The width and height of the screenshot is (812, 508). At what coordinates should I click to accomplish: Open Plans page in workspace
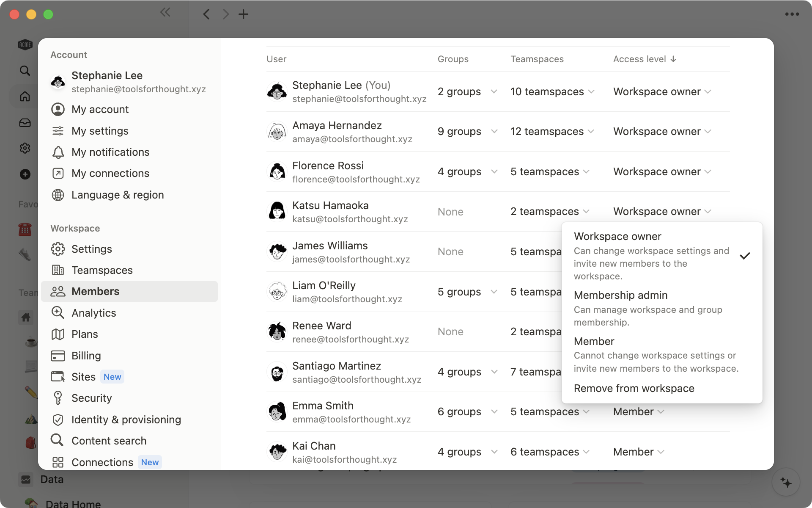[x=85, y=334]
